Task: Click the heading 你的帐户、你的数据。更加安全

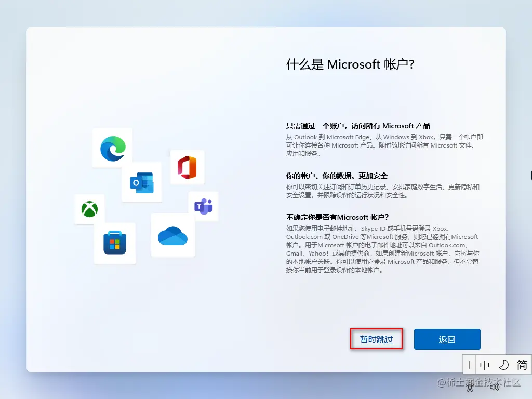Action: point(337,176)
